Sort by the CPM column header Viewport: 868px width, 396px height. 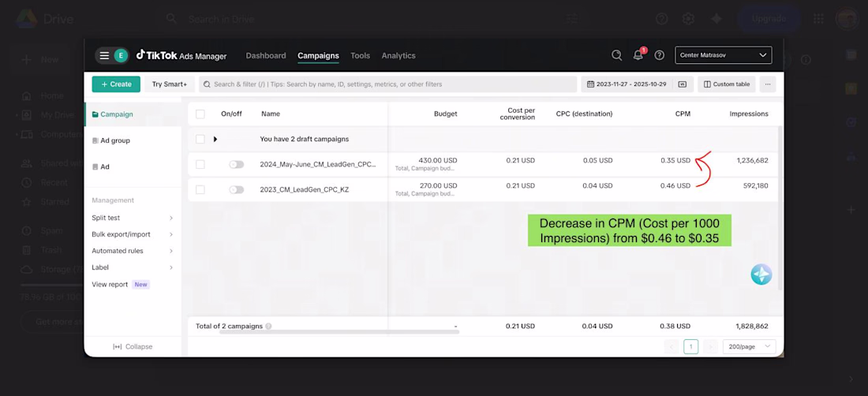pos(683,114)
